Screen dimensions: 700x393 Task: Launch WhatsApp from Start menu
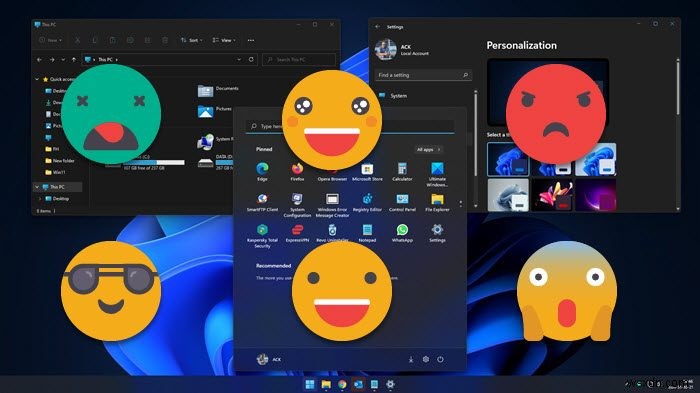click(402, 233)
